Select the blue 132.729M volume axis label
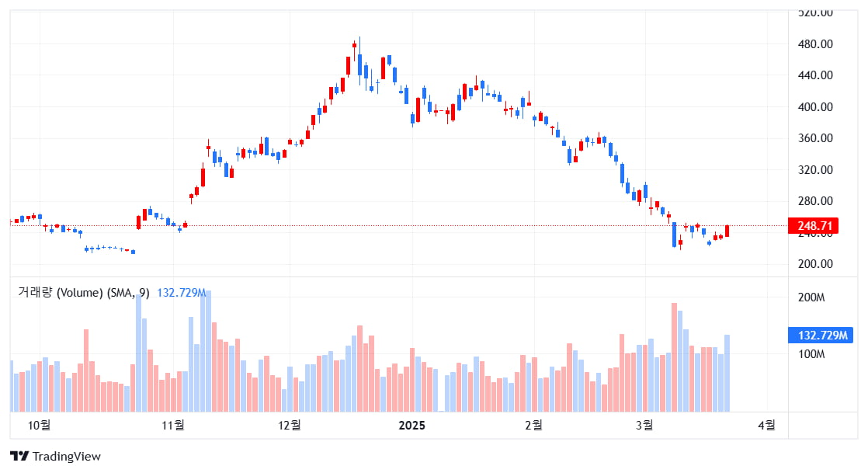This screenshot has height=473, width=868. click(x=821, y=335)
